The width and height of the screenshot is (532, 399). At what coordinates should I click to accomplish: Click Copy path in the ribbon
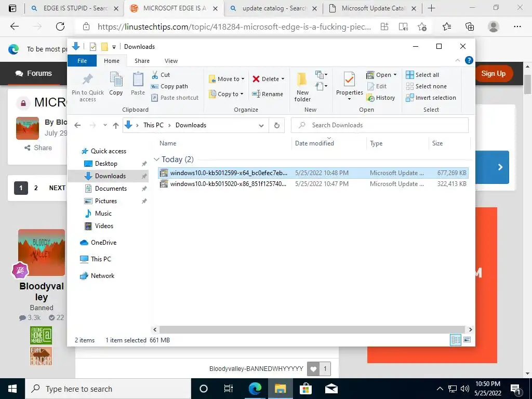pyautogui.click(x=169, y=86)
